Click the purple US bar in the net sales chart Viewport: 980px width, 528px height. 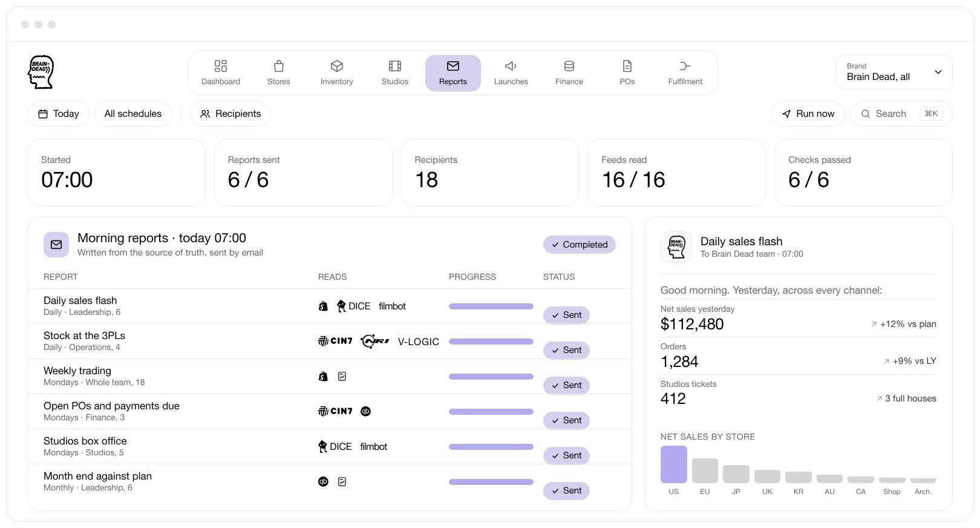coord(674,464)
